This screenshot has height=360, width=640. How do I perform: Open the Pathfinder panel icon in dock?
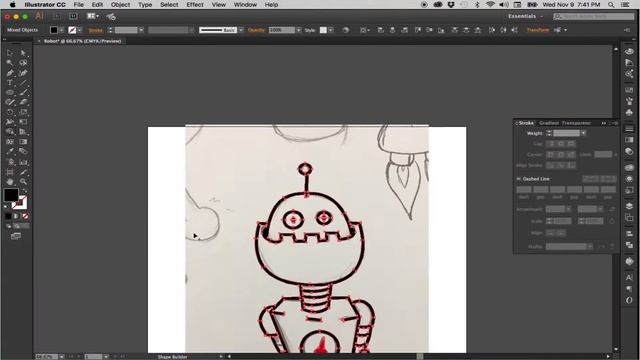point(629,245)
